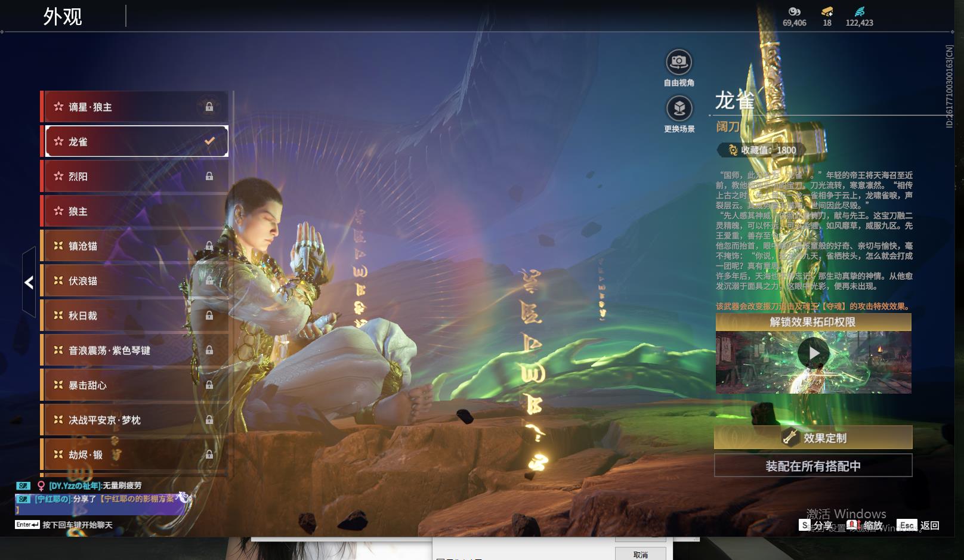Screen dimensions: 964x560
Task: Open the shared 【宁红耶の的影棚方案】 chat link
Action: coord(137,499)
